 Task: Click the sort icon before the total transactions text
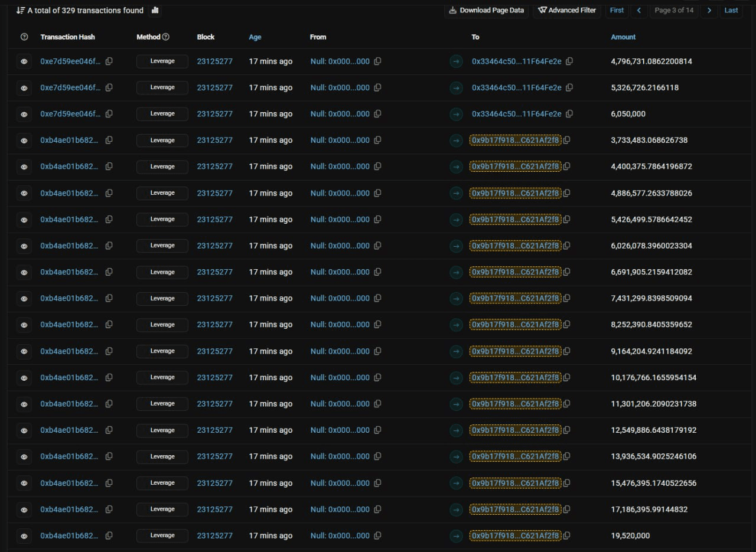(21, 10)
